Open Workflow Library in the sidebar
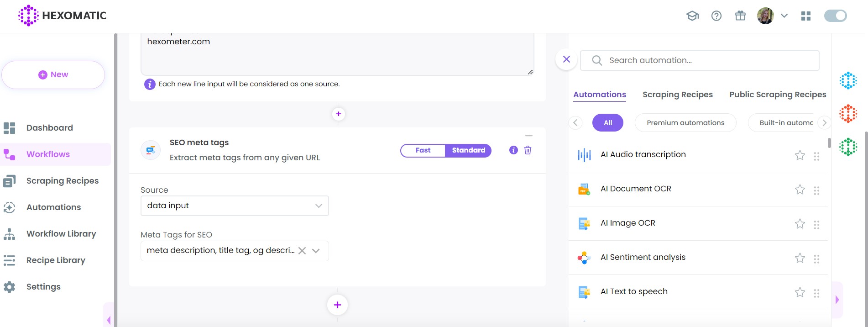The height and width of the screenshot is (327, 868). [61, 234]
